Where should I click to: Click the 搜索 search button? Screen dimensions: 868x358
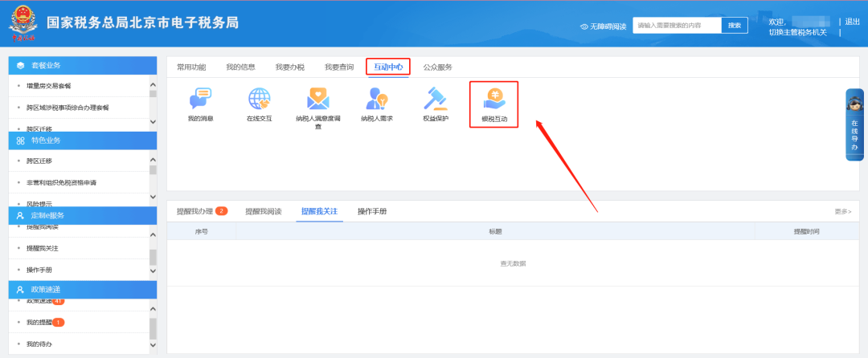pyautogui.click(x=735, y=26)
